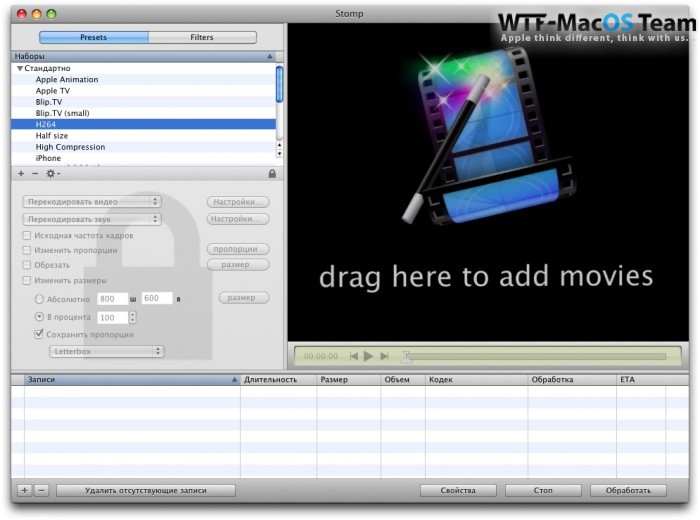Click the plus button to add a record
This screenshot has width=700, height=520.
coord(25,491)
